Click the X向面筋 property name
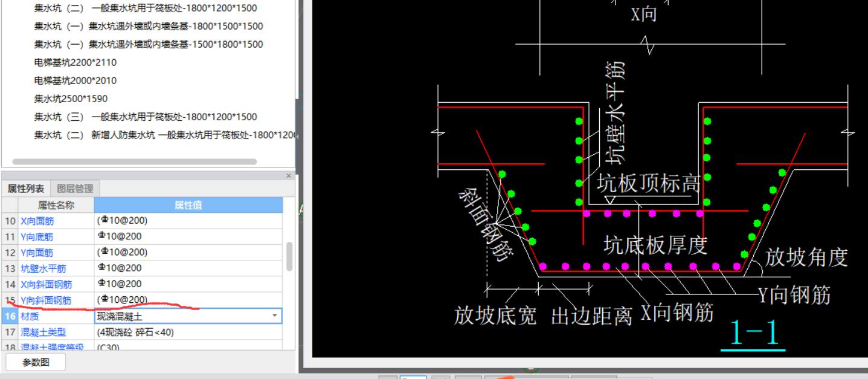 click(x=37, y=221)
